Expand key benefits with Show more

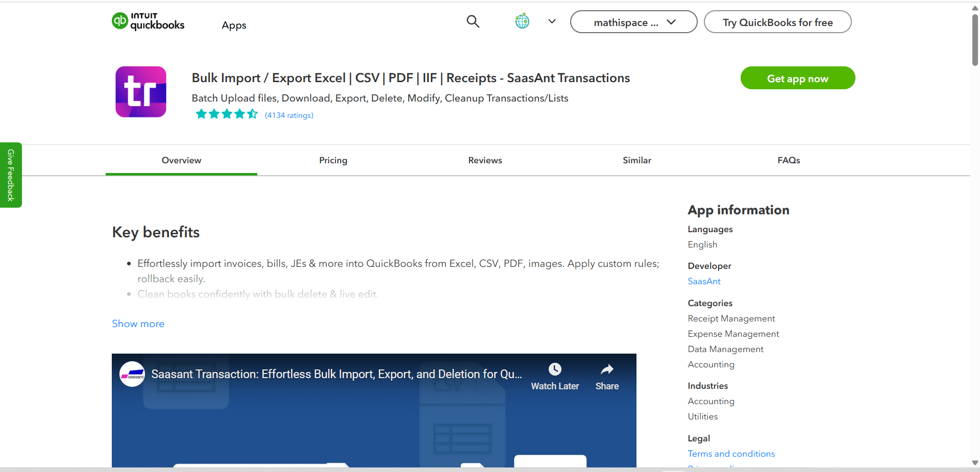click(138, 324)
